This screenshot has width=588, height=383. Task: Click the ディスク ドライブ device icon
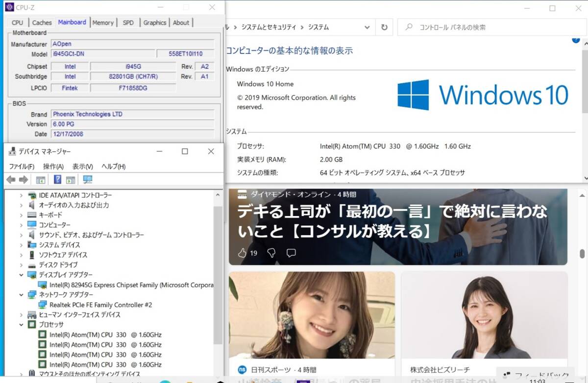32,265
